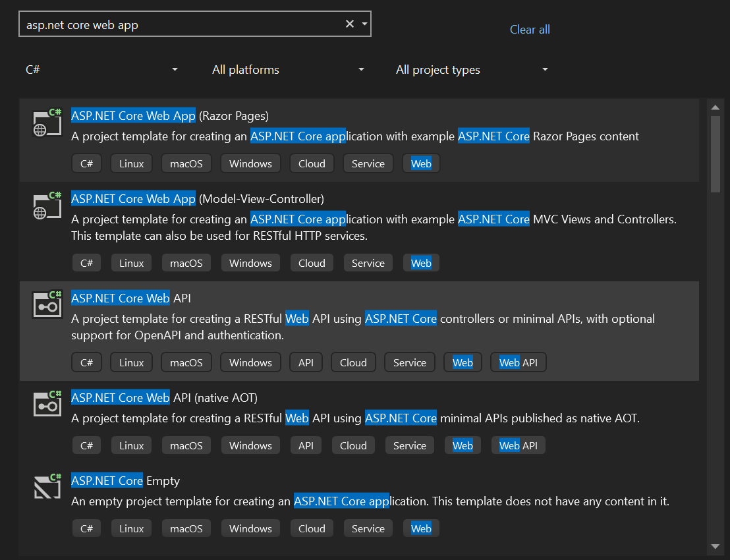
Task: Click the Cloud tag on native AOT template
Action: (x=353, y=445)
